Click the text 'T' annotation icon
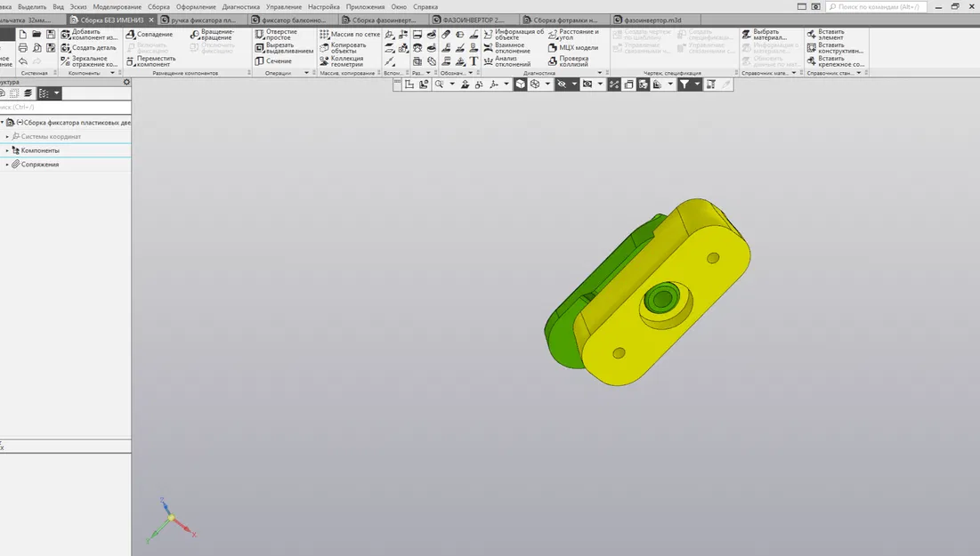 coord(474,61)
